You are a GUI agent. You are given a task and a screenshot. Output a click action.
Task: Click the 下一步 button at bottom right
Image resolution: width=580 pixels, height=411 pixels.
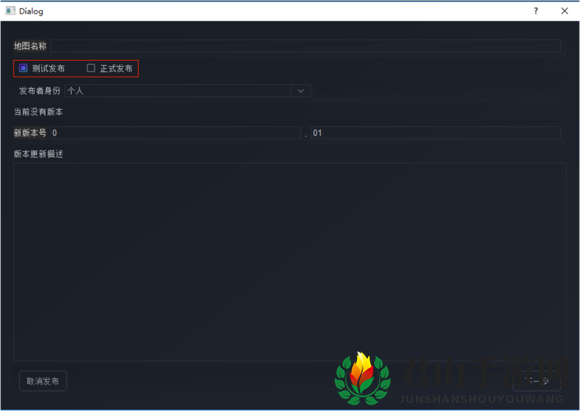537,381
